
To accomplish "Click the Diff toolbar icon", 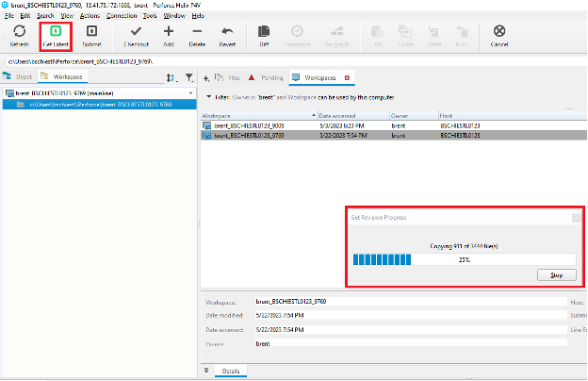I will pos(265,31).
